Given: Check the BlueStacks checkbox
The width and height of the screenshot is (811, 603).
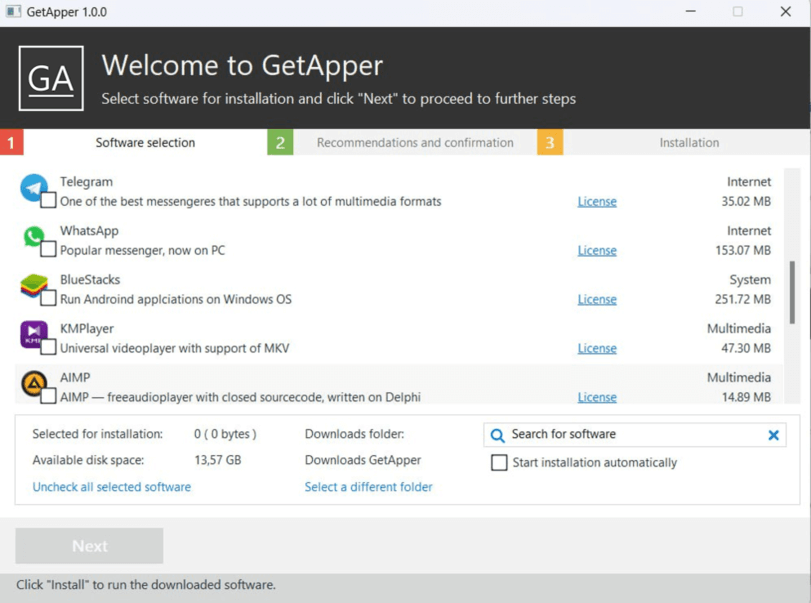Looking at the screenshot, I should point(48,298).
